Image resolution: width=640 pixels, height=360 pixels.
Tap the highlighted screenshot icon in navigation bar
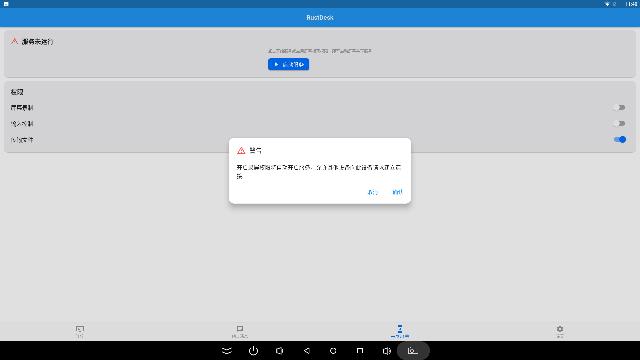point(413,351)
